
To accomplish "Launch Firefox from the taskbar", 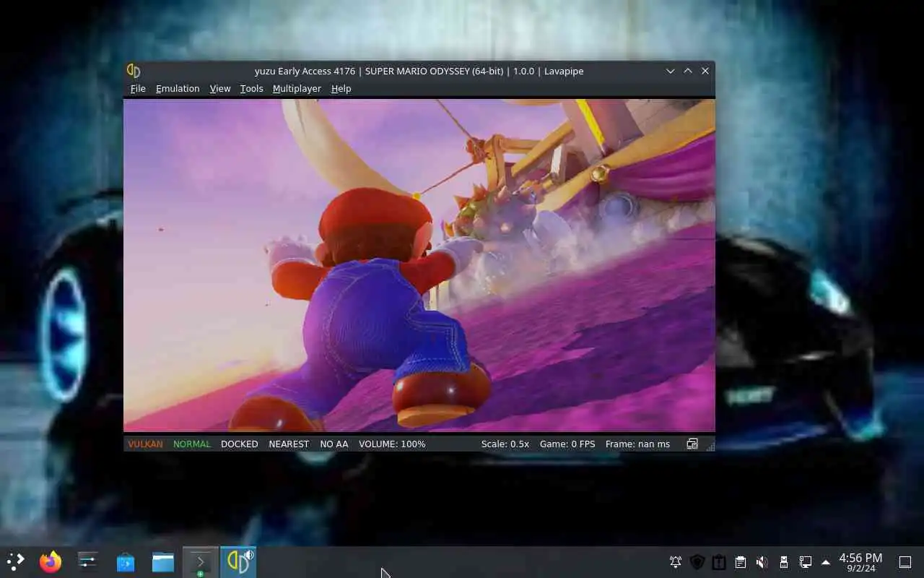I will (x=51, y=561).
